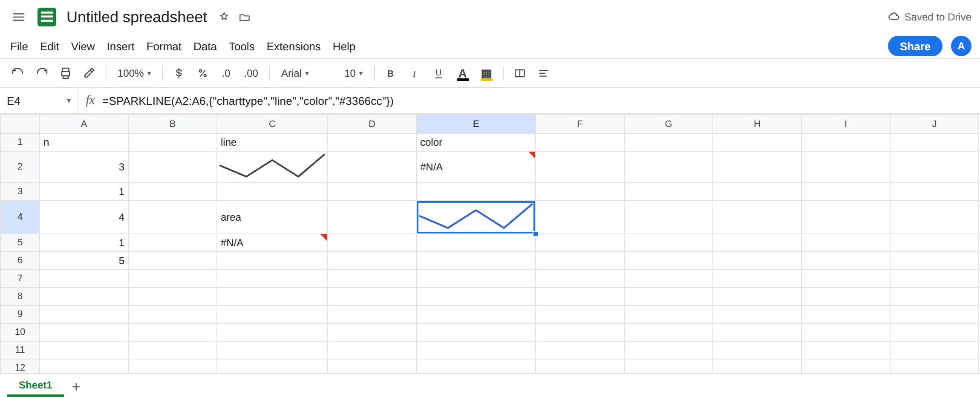The width and height of the screenshot is (980, 397).
Task: Select cell C4 containing area
Action: coord(272,217)
